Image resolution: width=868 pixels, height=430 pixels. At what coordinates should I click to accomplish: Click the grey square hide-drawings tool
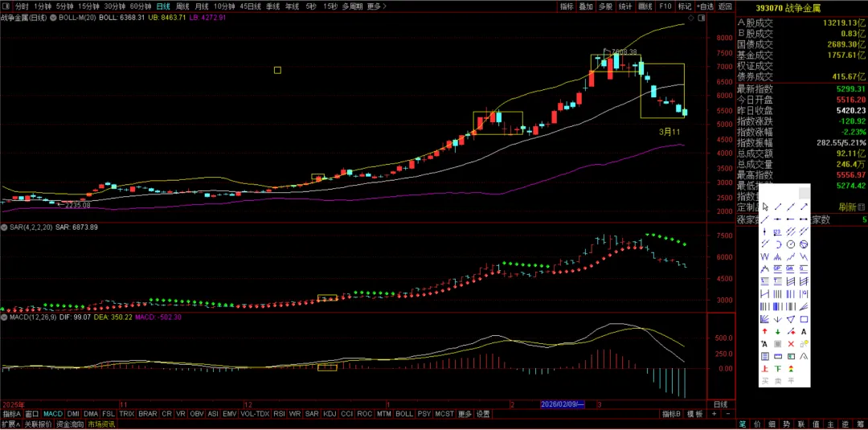(x=778, y=343)
